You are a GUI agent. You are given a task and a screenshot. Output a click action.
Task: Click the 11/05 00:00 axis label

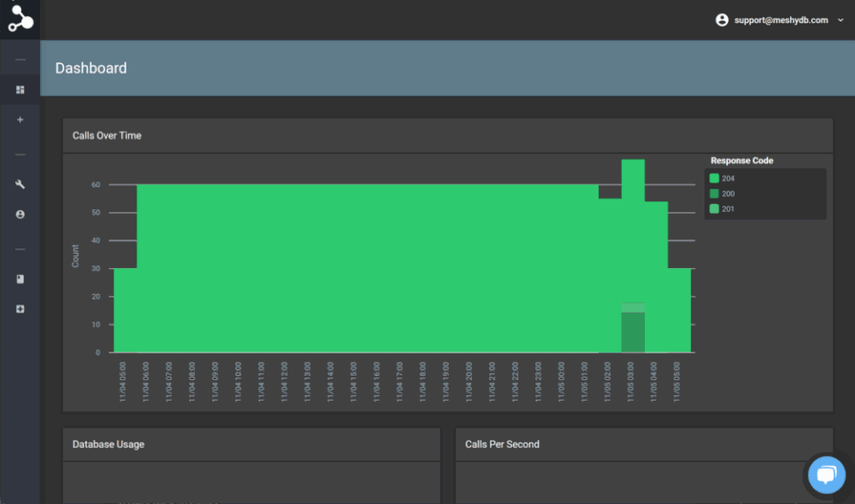click(561, 382)
